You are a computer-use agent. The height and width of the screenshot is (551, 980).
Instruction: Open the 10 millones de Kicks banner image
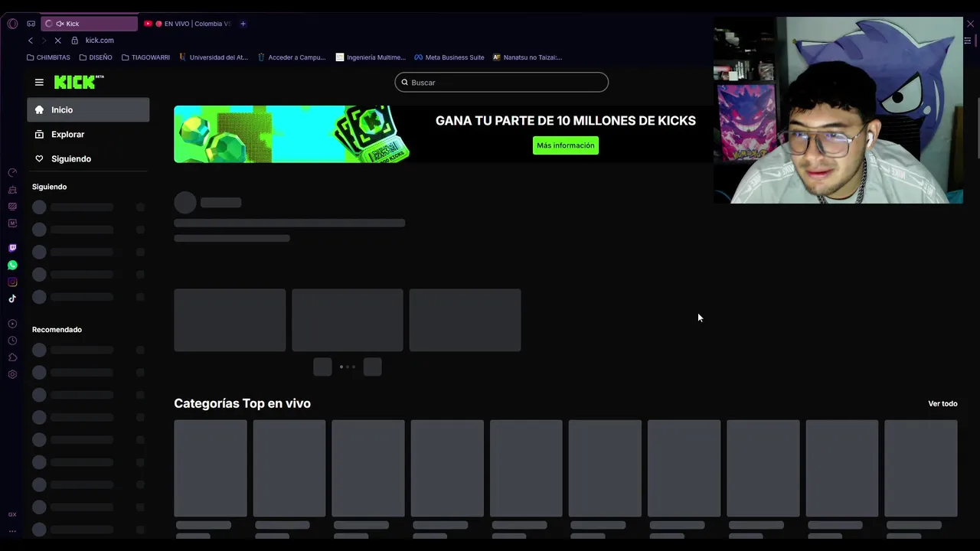(292, 134)
